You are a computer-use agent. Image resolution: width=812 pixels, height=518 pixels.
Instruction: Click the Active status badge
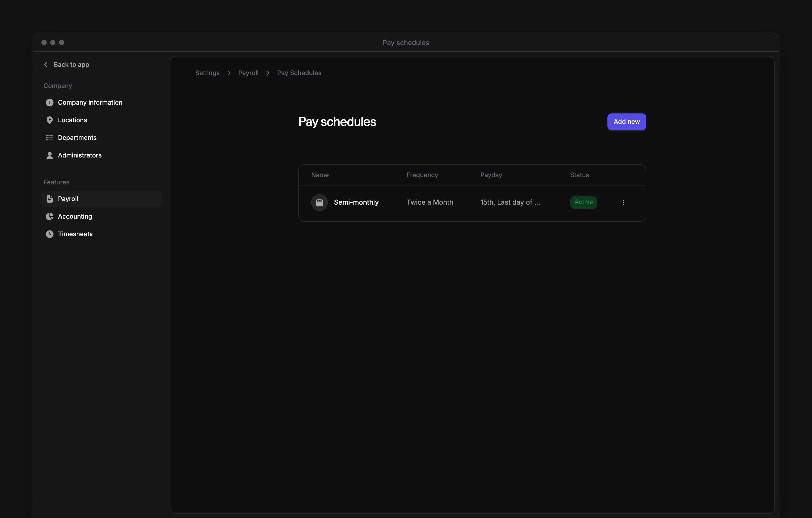coord(583,202)
